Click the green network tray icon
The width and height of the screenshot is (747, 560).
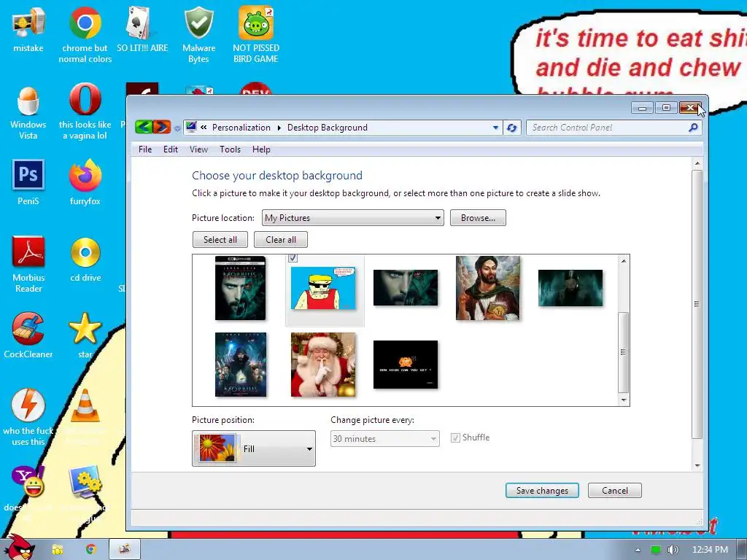tap(656, 550)
